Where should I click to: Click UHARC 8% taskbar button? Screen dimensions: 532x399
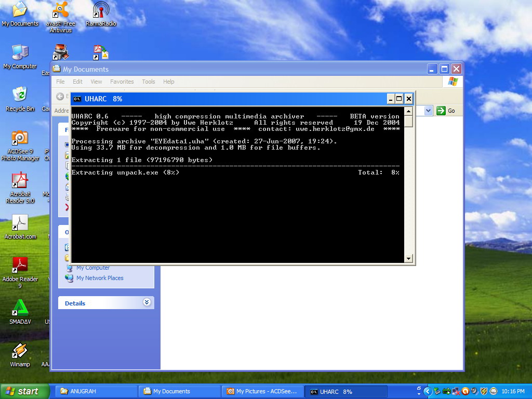(345, 391)
